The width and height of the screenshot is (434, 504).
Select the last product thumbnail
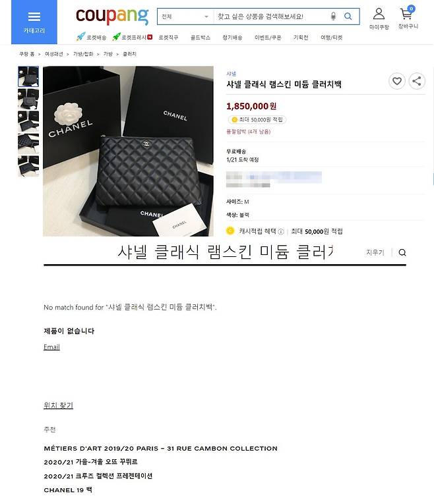(x=28, y=166)
